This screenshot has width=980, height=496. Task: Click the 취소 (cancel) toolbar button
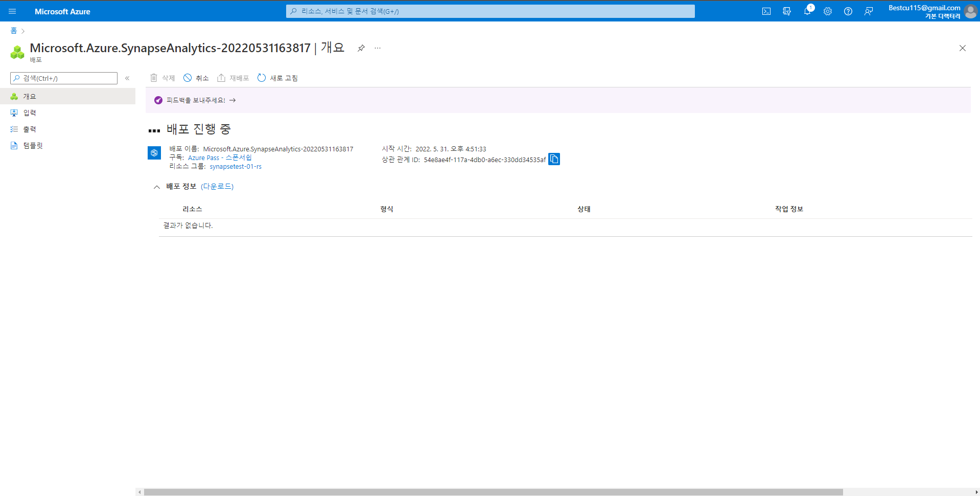196,78
